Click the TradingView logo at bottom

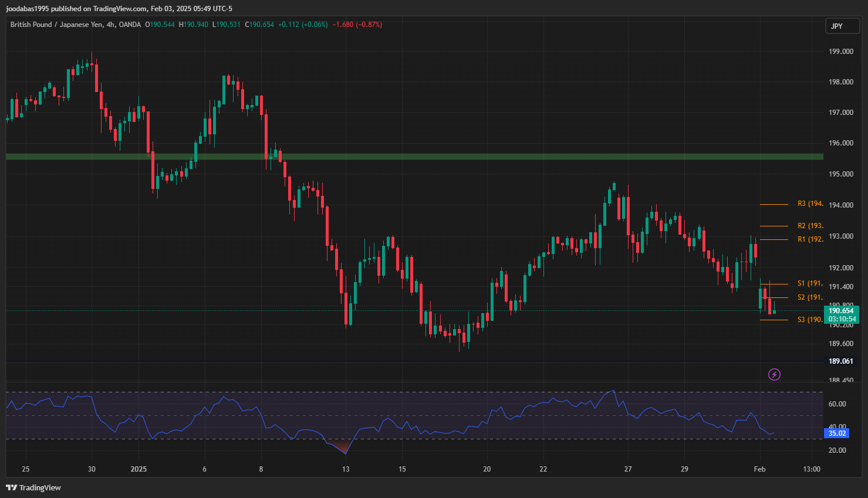tap(33, 487)
